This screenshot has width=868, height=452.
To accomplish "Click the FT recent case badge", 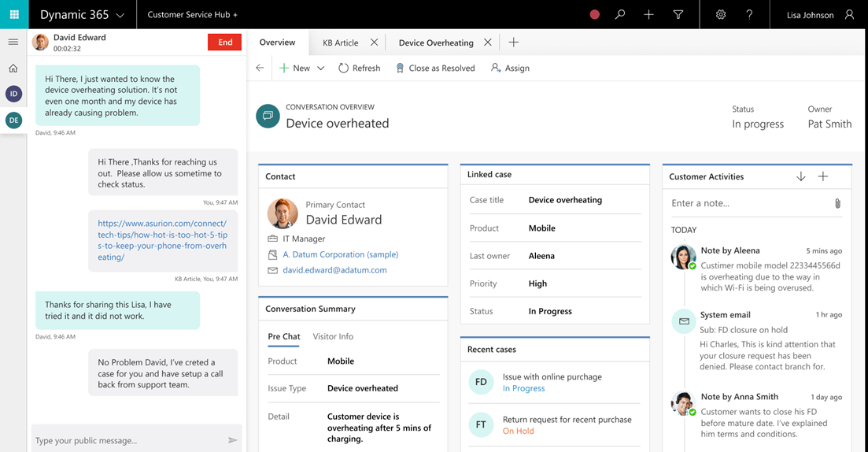I will click(481, 425).
